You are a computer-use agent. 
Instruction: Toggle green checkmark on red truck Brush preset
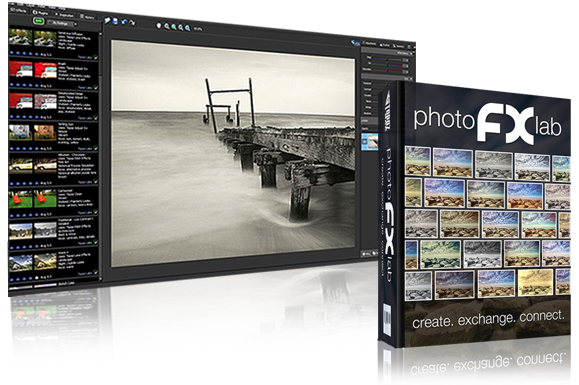(96, 87)
